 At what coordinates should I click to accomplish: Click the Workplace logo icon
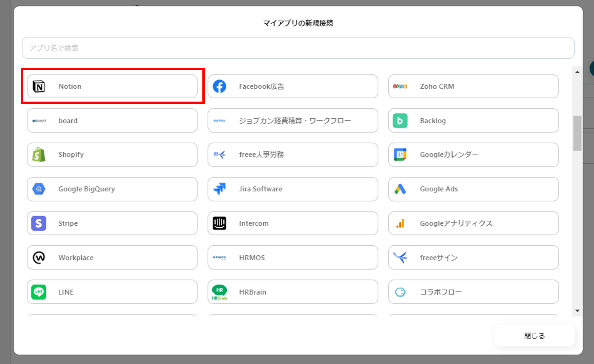click(x=39, y=258)
